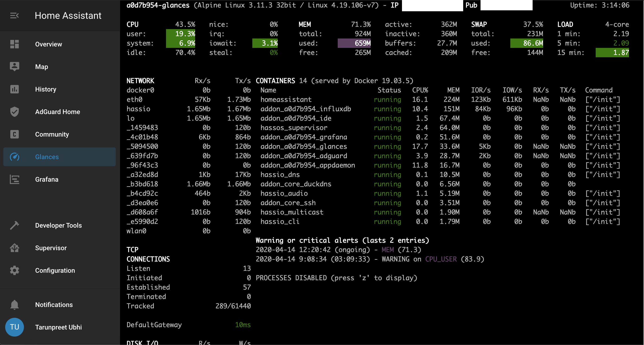
Task: Click the Grafana chart icon
Action: (14, 179)
